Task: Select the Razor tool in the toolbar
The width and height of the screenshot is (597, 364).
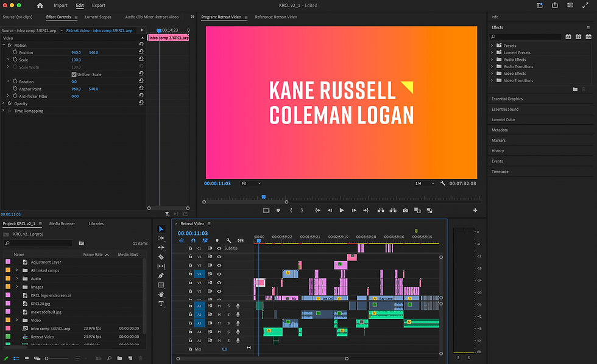Action: pos(161,257)
